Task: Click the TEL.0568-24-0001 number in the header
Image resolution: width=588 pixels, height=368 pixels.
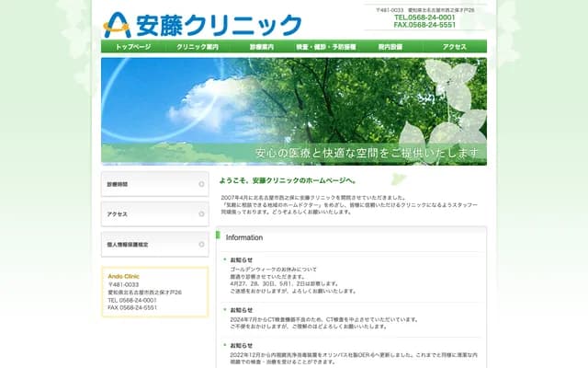Action: 424,17
